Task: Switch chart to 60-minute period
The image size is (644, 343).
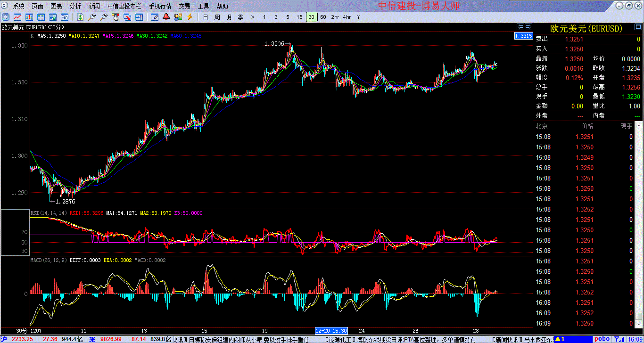Action: (323, 17)
